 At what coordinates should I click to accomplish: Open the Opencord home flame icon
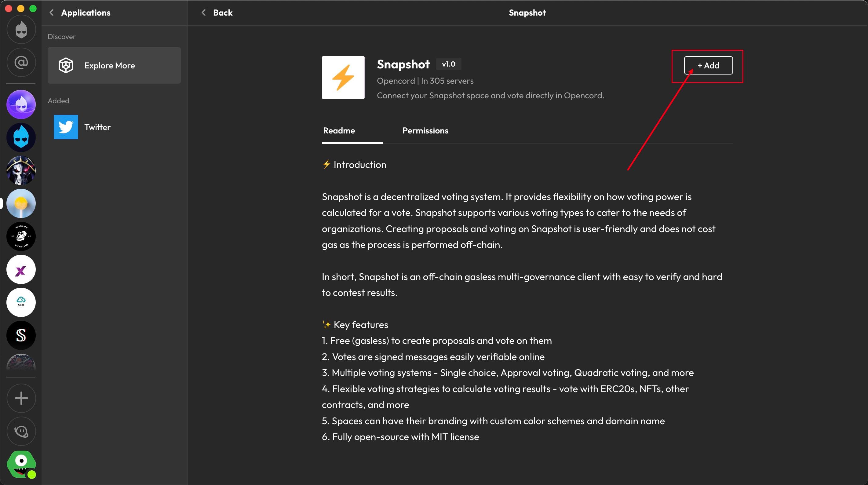pos(21,30)
